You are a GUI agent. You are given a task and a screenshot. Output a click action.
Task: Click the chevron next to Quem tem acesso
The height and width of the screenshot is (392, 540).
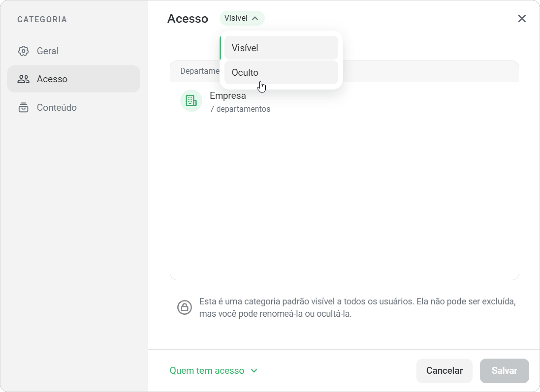pos(254,371)
